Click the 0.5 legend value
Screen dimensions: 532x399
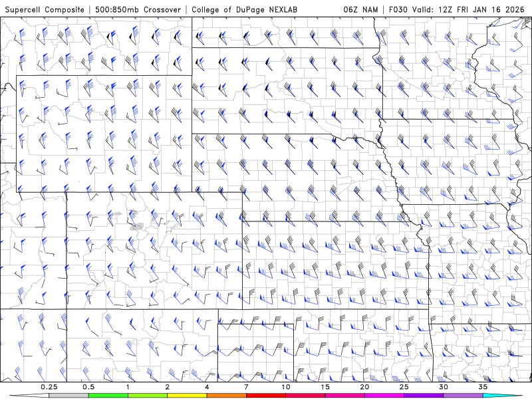(88, 387)
